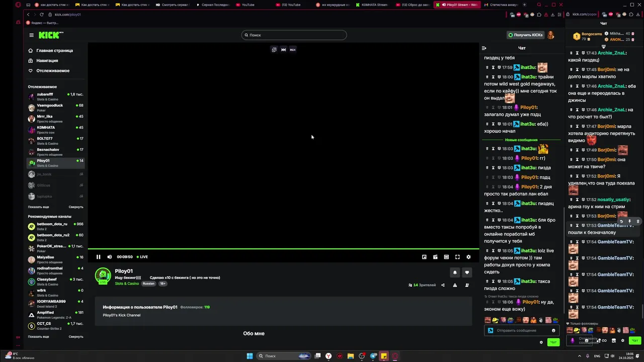
Task: Open player settings gear
Action: (468, 257)
